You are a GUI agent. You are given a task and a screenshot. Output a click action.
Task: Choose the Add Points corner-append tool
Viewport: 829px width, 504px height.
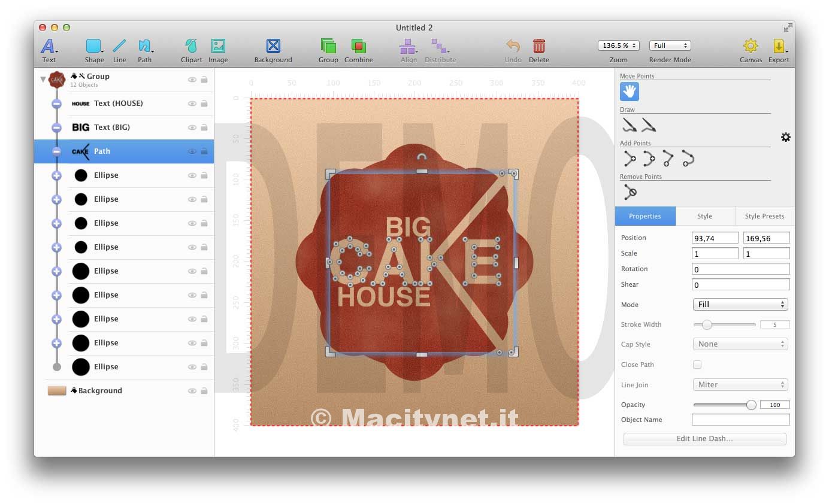tap(668, 159)
